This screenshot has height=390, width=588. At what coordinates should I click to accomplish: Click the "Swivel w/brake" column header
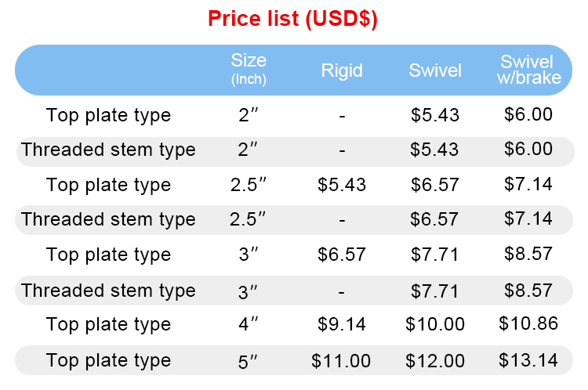pyautogui.click(x=527, y=69)
